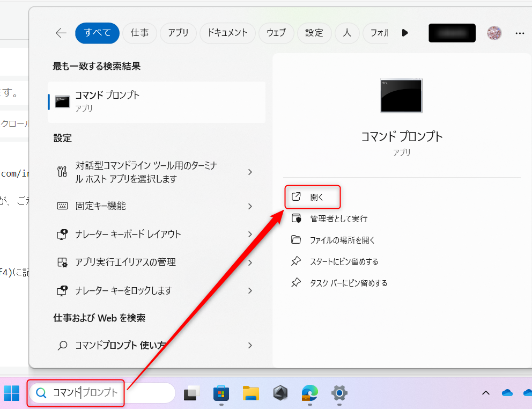Screen dimensions: 532x409
Task: Click the folder icon for open file location
Action: click(x=296, y=239)
